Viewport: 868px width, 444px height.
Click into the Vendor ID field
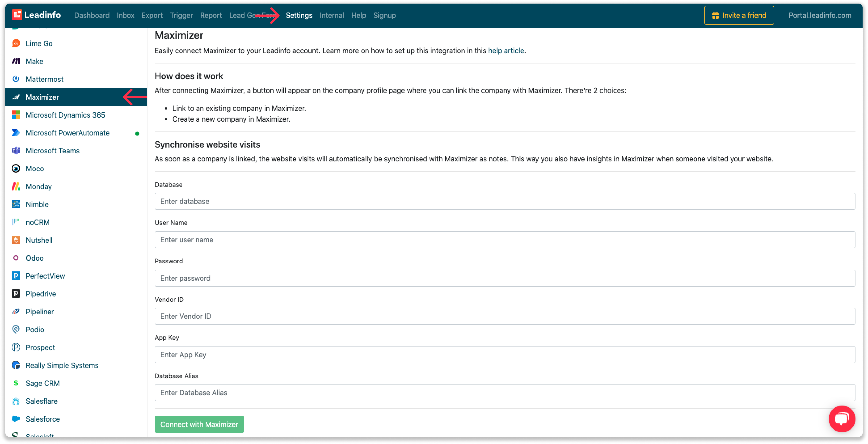tap(504, 316)
